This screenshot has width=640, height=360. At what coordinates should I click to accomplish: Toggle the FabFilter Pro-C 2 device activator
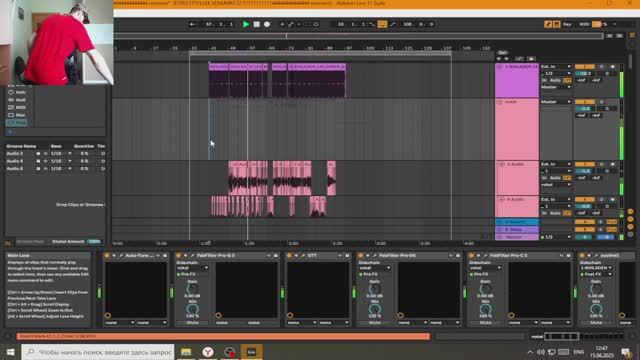click(x=471, y=256)
